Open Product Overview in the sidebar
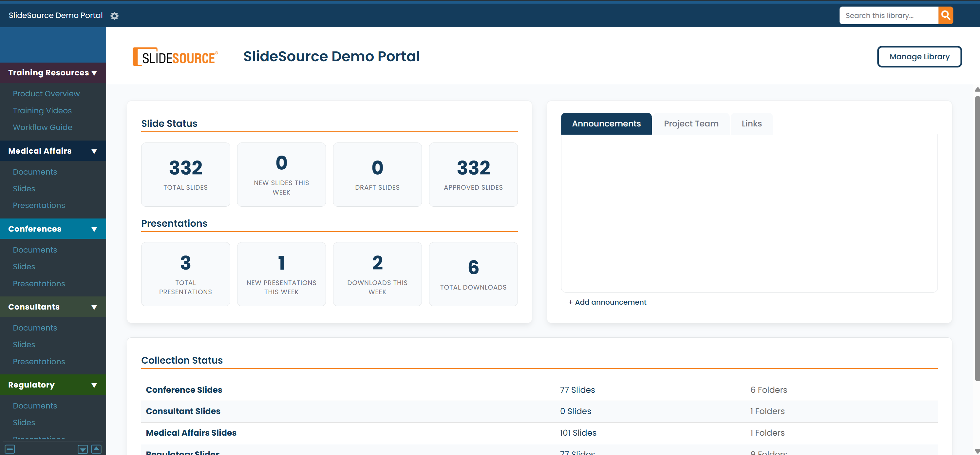The image size is (980, 455). tap(47, 94)
